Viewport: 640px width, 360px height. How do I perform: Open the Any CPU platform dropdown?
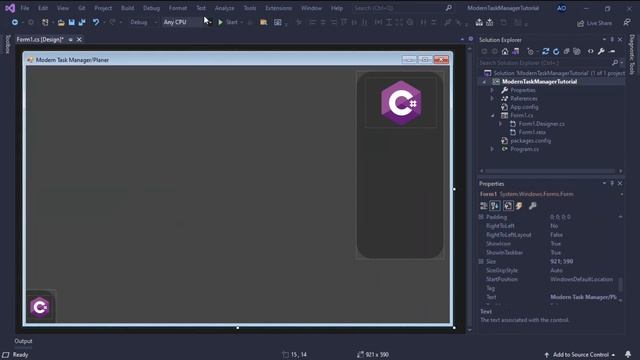(x=187, y=22)
